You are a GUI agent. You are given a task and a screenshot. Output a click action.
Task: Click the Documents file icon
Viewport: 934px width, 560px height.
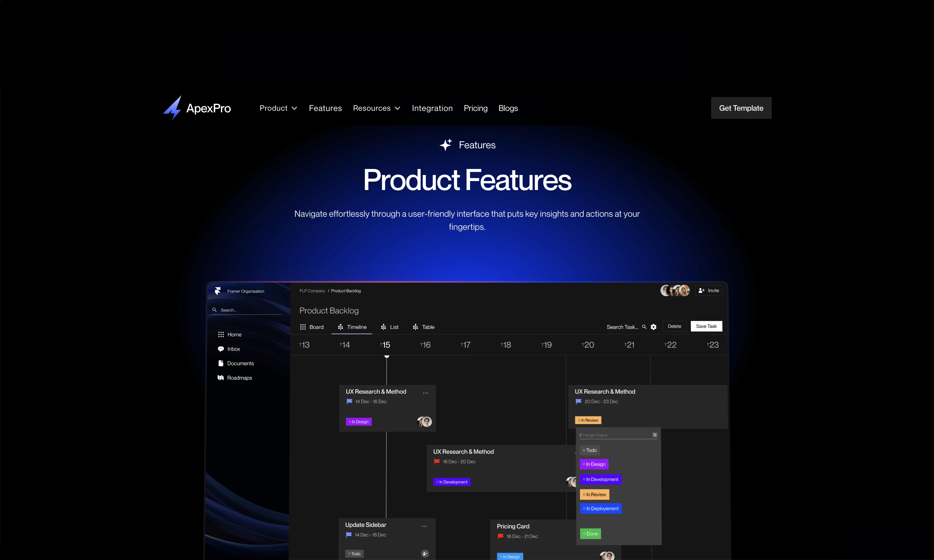coord(221,363)
